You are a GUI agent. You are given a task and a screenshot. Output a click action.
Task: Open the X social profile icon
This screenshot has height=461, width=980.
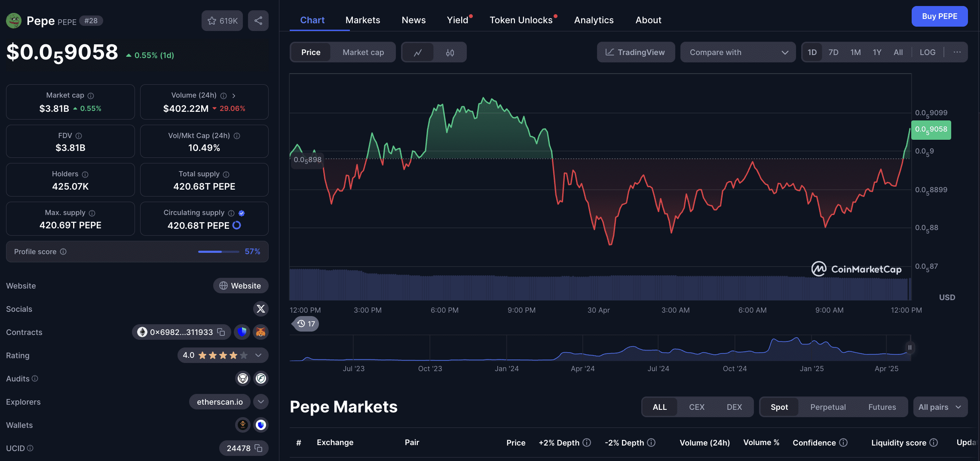[260, 309]
